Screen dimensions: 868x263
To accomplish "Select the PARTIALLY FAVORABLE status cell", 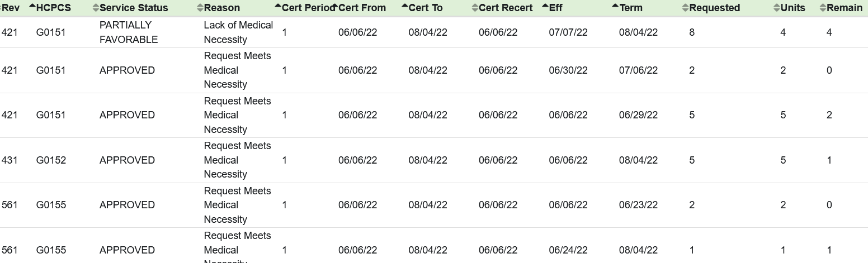I will pos(128,32).
